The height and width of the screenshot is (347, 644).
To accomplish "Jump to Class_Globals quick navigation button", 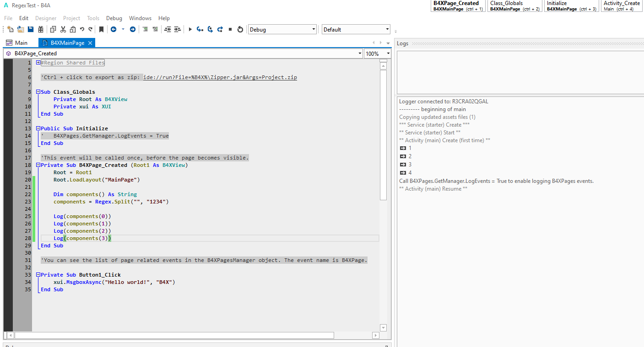I will pos(514,6).
